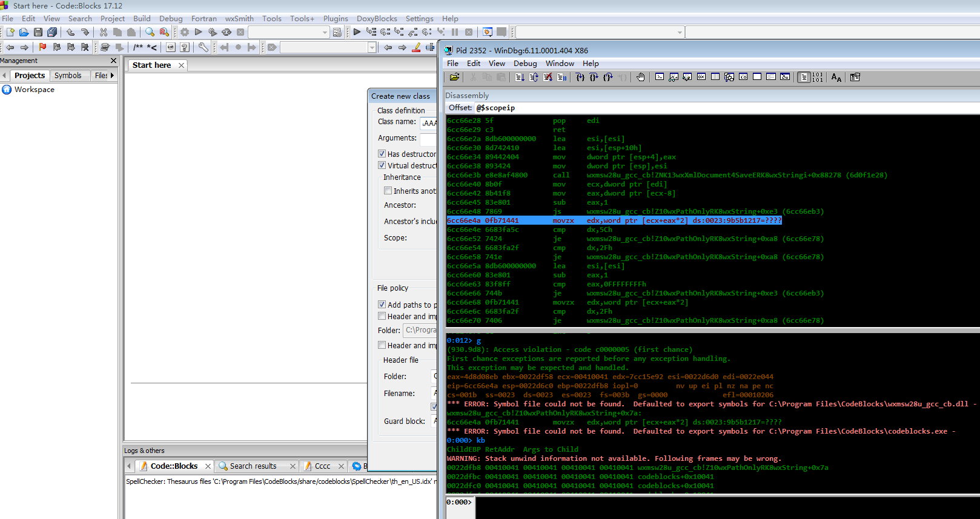Build project with the gear icon
Image resolution: width=980 pixels, height=519 pixels.
[x=185, y=32]
